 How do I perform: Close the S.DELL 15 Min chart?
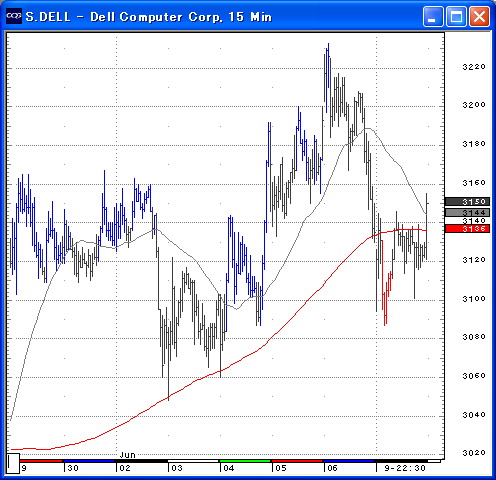coord(479,16)
